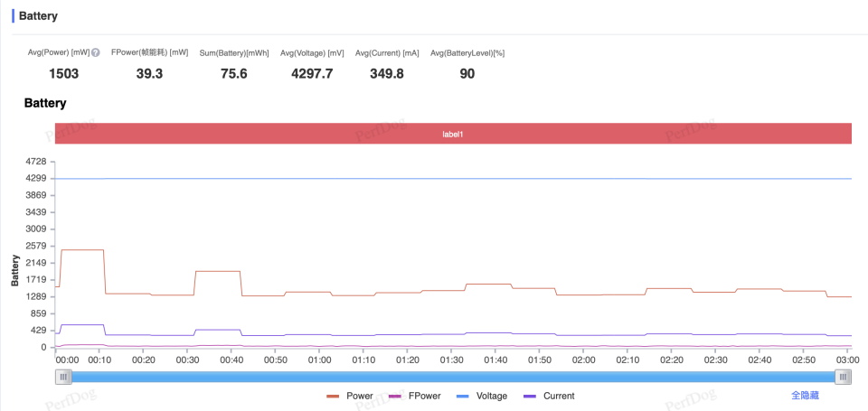Click the 00:00 time axis tick
The image size is (868, 411).
tap(68, 360)
